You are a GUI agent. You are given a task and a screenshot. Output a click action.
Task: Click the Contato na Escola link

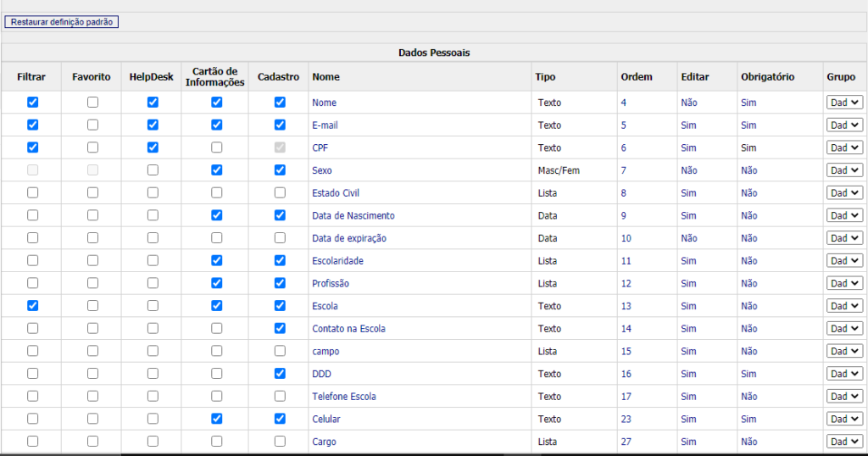pos(348,329)
